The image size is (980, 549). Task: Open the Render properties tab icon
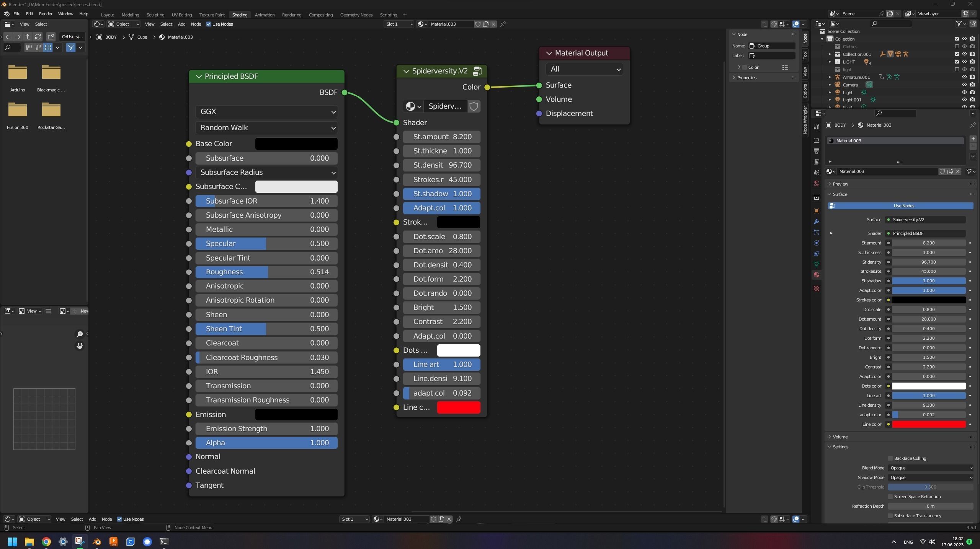point(816,140)
